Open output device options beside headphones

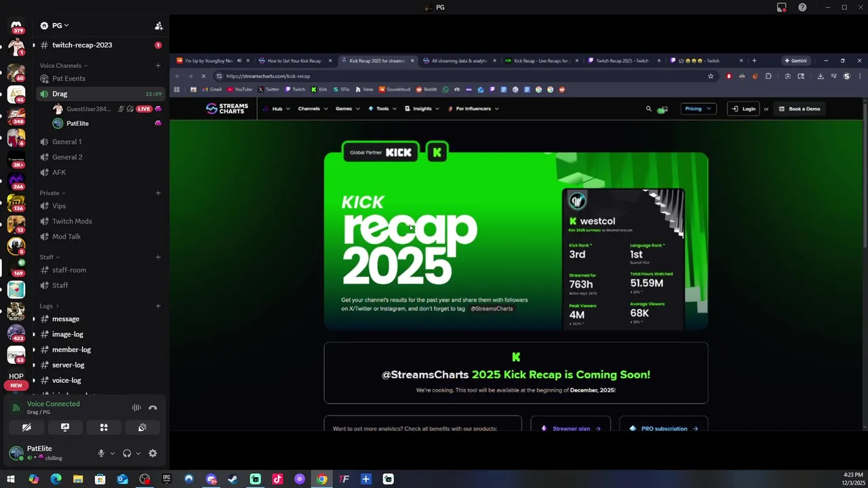[x=138, y=453]
